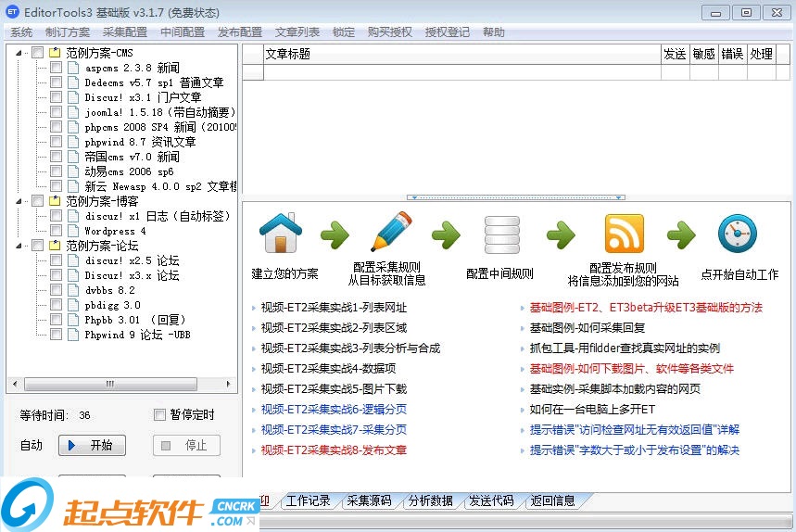
Task: Check the 范例方案-博客 group checkbox
Action: coord(38,200)
